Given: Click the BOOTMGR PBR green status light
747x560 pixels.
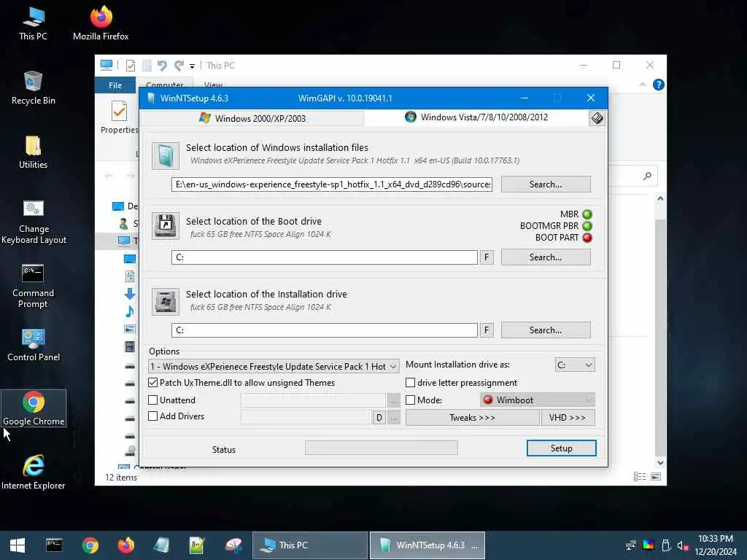Looking at the screenshot, I should click(x=587, y=226).
